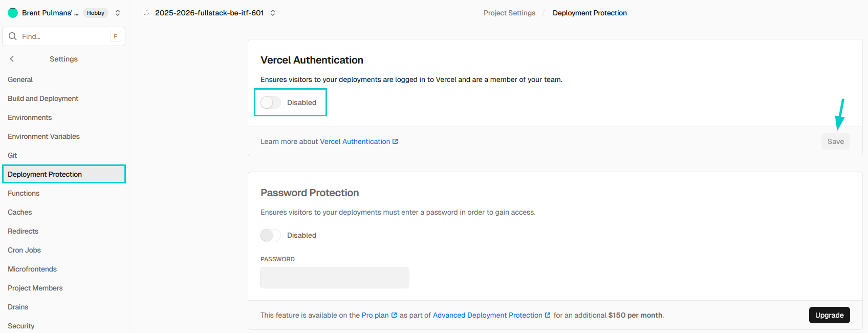Select Deployment Protection in sidebar

point(64,174)
